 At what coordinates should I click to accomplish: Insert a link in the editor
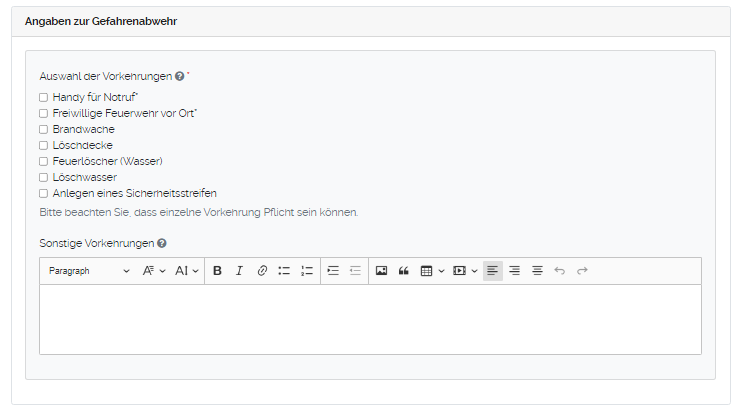click(x=262, y=271)
